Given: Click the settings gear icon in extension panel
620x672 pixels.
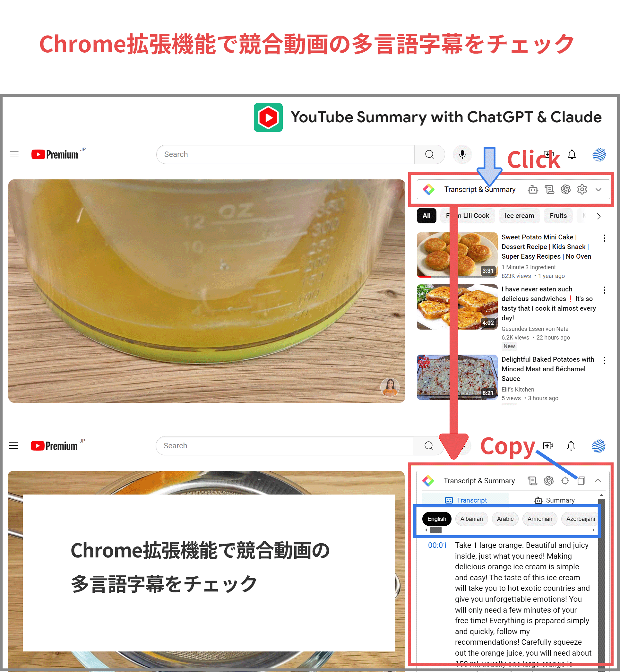Looking at the screenshot, I should pos(582,189).
